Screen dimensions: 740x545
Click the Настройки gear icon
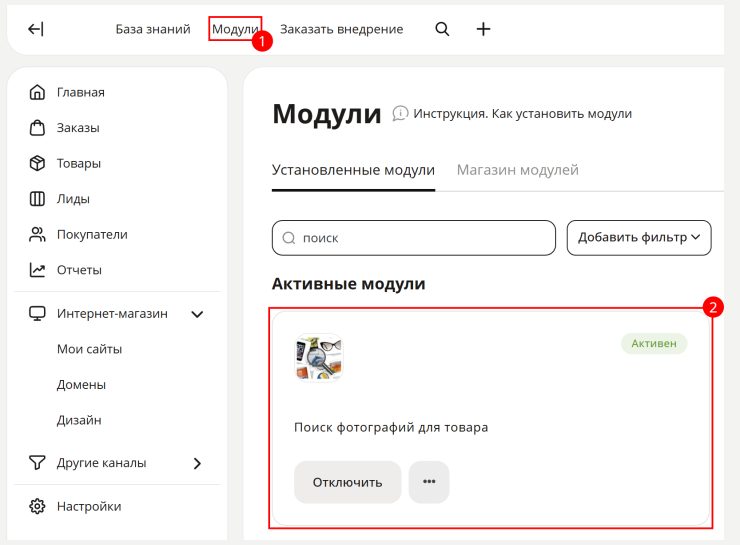[x=37, y=506]
